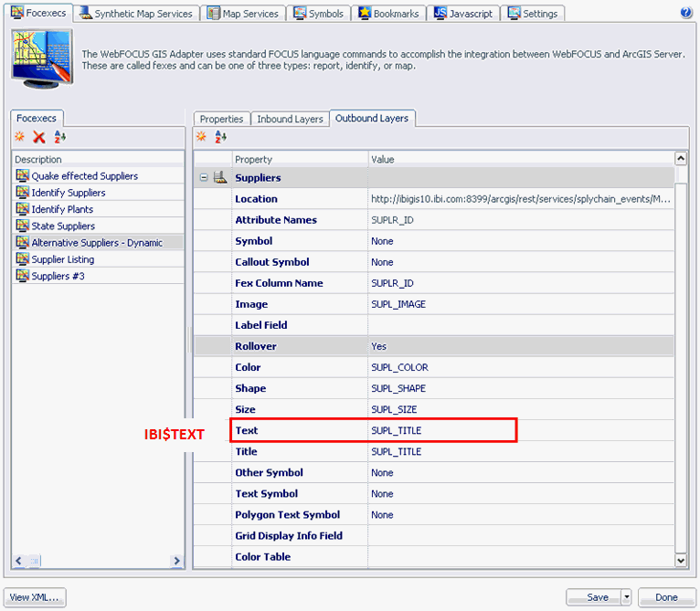Open the Save button dropdown arrow
Screen dimensions: 700x611
(626, 596)
